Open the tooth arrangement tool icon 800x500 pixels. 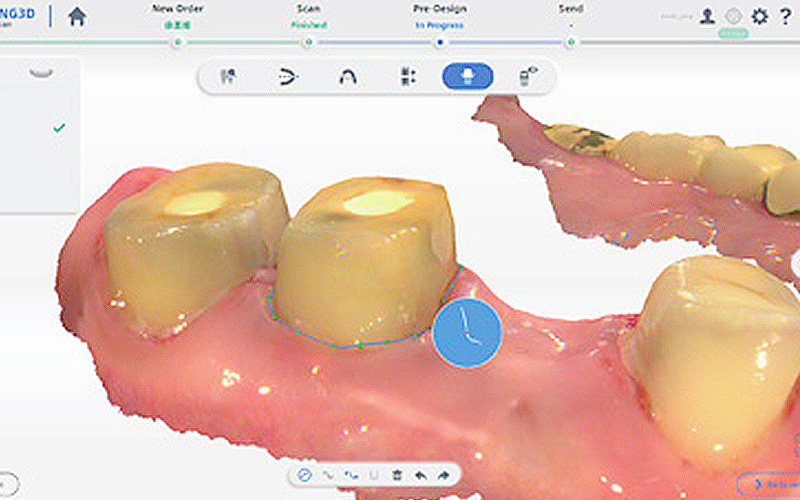pos(407,76)
